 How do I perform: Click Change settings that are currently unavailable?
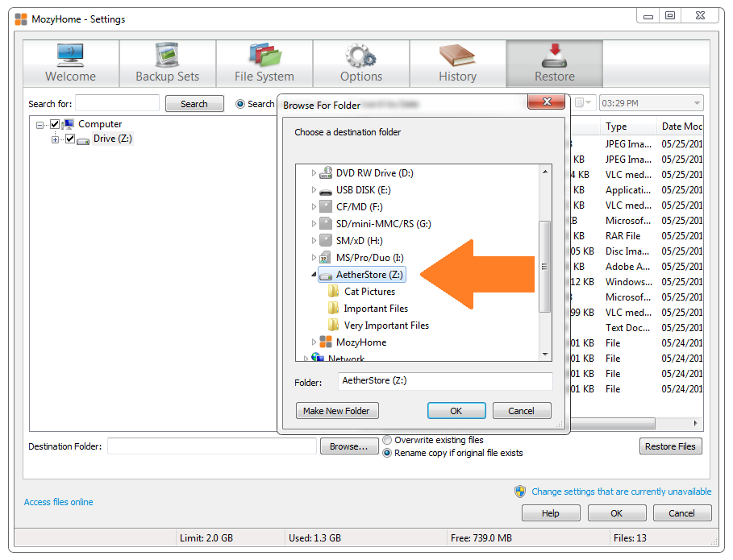click(621, 492)
